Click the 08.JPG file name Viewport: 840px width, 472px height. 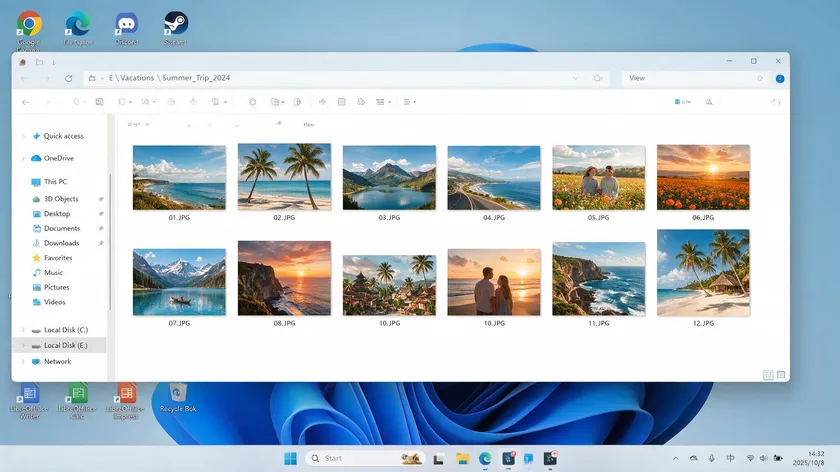[284, 323]
